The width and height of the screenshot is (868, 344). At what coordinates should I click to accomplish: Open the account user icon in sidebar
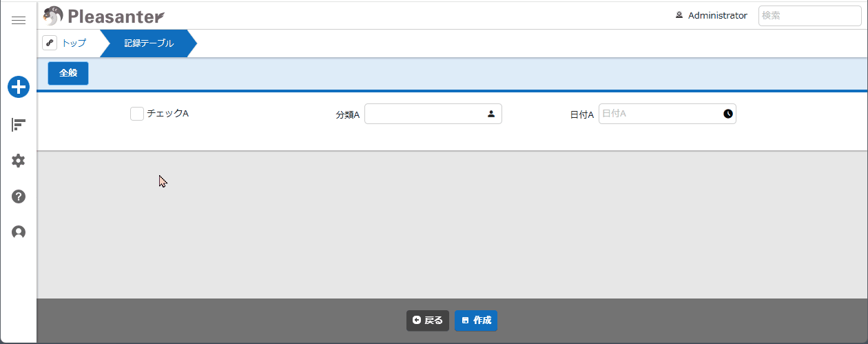pos(19,232)
